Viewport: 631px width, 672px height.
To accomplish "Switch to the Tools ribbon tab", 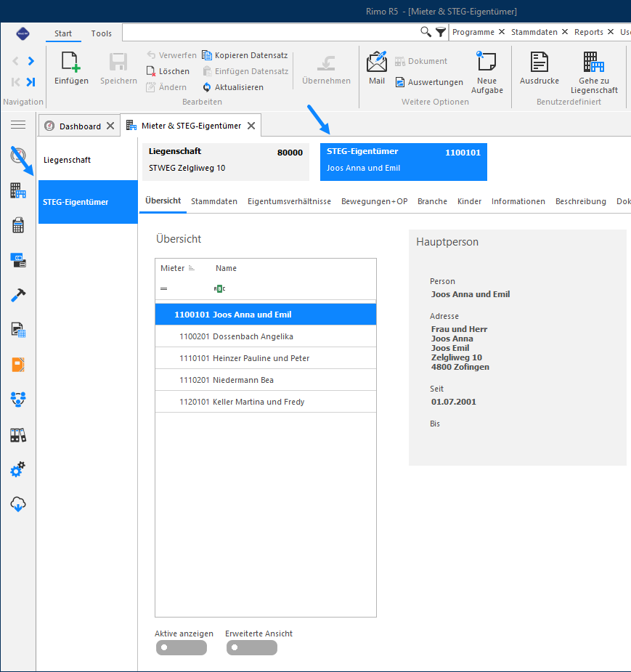I will point(101,33).
